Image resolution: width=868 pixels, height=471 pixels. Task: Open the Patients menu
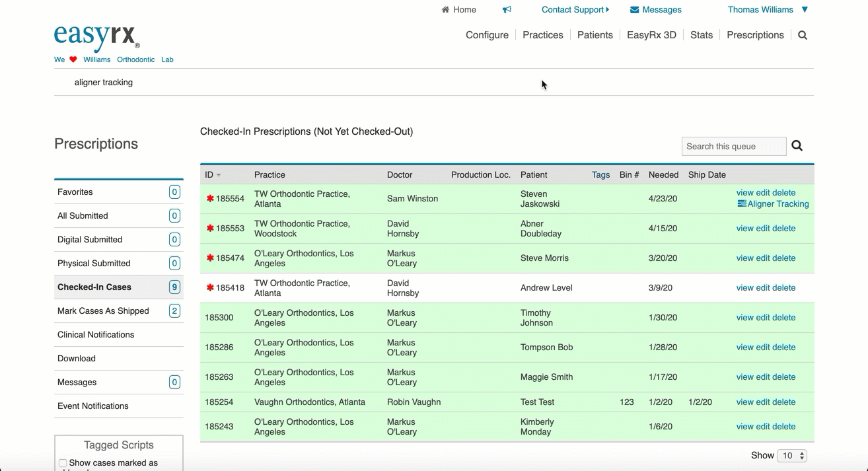click(x=595, y=35)
